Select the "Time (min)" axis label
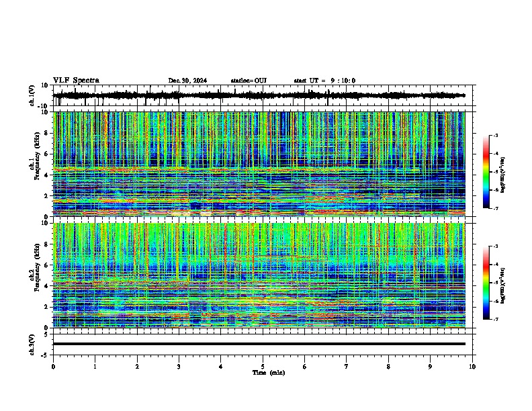The height and width of the screenshot is (411, 532). tap(269, 373)
